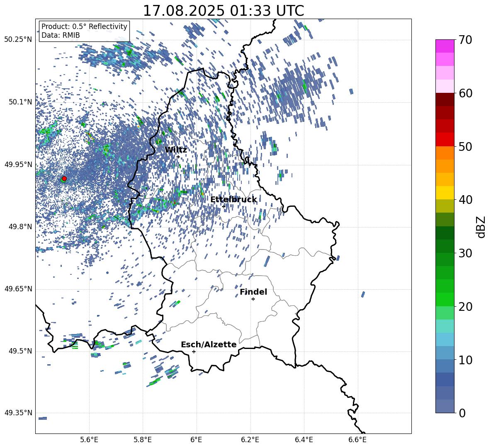The width and height of the screenshot is (491, 448).
Task: Click the 0 tick label on colorbar
Action: tap(462, 413)
